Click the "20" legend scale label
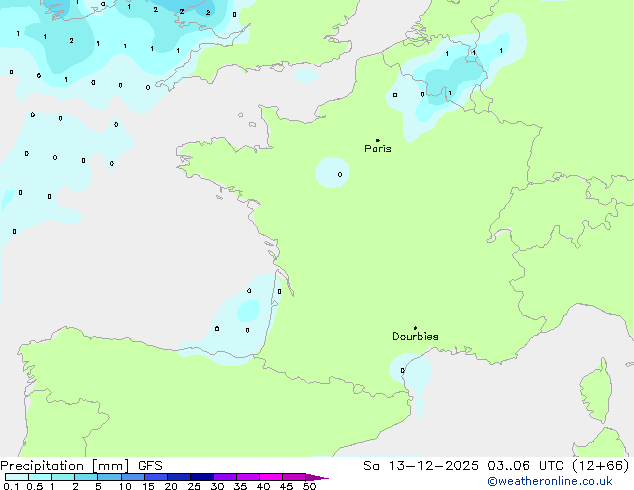This screenshot has width=634, height=490. pyautogui.click(x=171, y=486)
